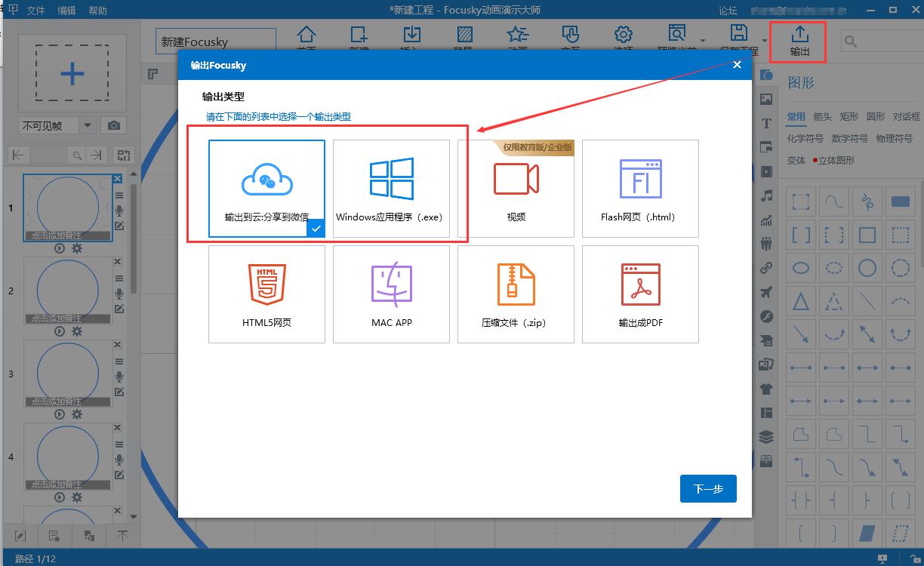The width and height of the screenshot is (924, 566).
Task: Open the 化学符号 shapes tab
Action: pos(805,139)
